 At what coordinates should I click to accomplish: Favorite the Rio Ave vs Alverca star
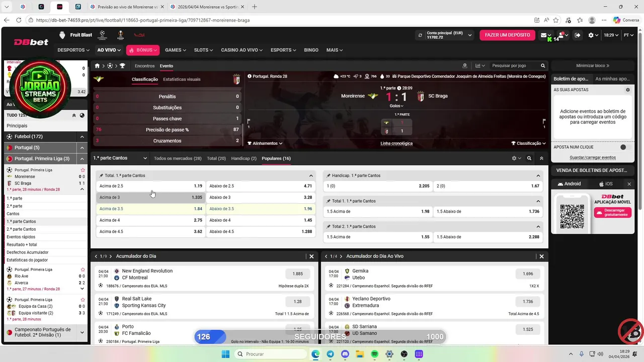83,269
